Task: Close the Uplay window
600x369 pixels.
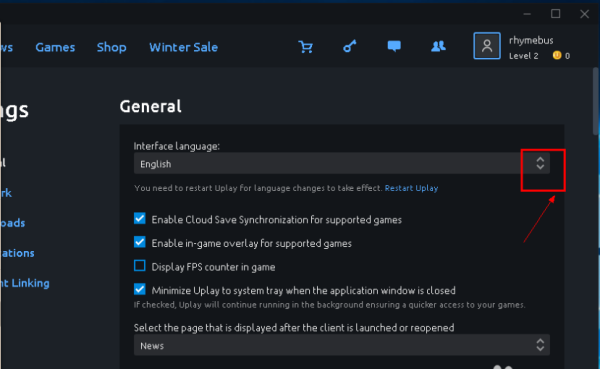Action: coord(584,14)
